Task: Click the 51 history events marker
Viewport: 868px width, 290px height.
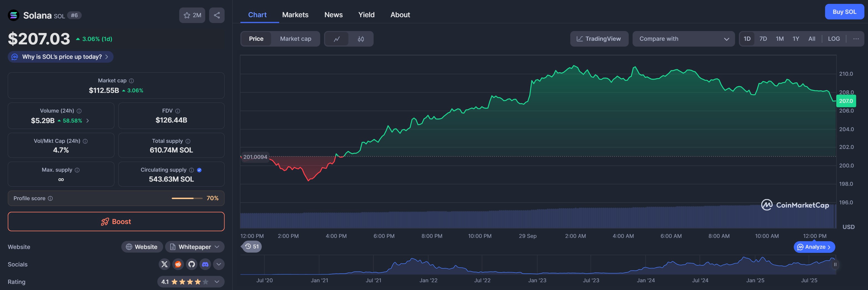Action: [252, 246]
